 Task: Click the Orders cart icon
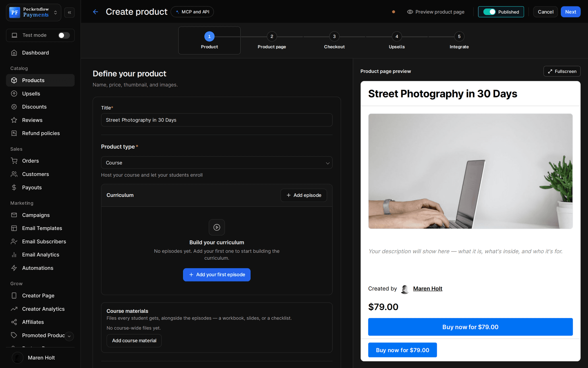(x=14, y=161)
